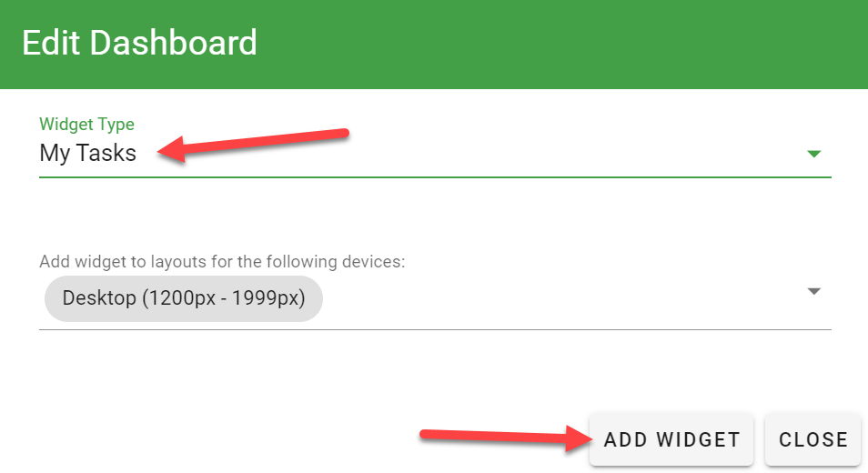The width and height of the screenshot is (868, 473).
Task: Click the green header bar right of title
Action: [x=564, y=44]
